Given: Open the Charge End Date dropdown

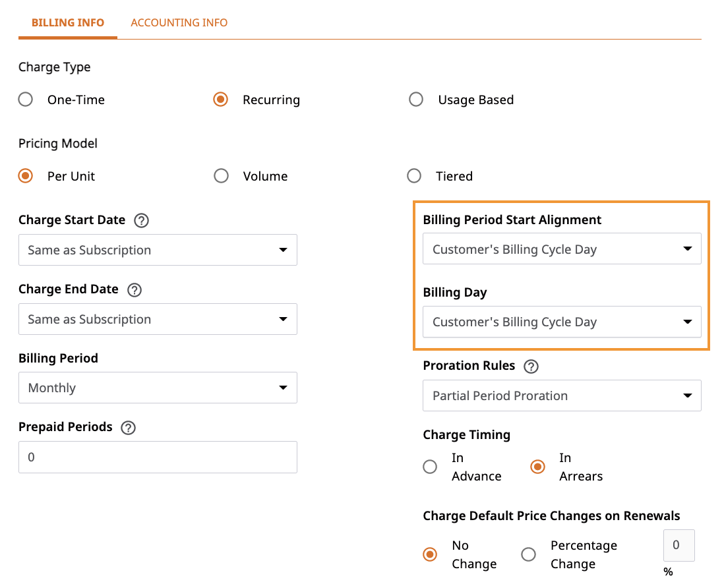Looking at the screenshot, I should click(158, 319).
